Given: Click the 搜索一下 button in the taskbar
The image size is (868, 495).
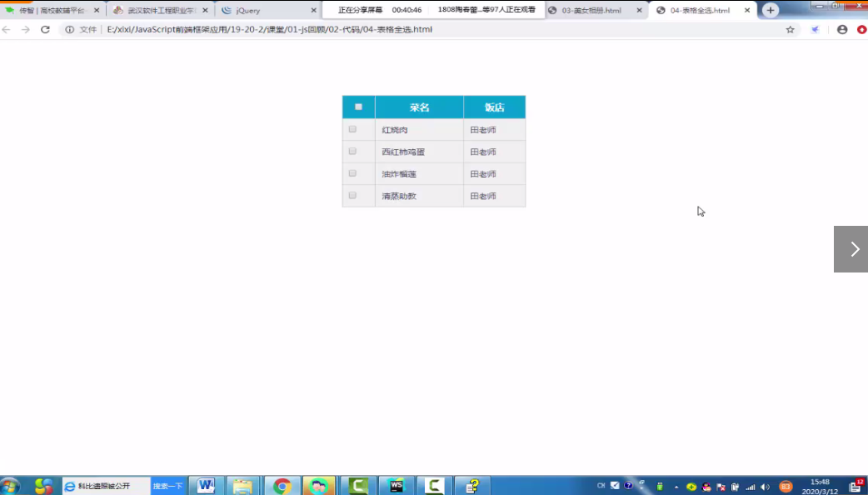Looking at the screenshot, I should pyautogui.click(x=167, y=486).
